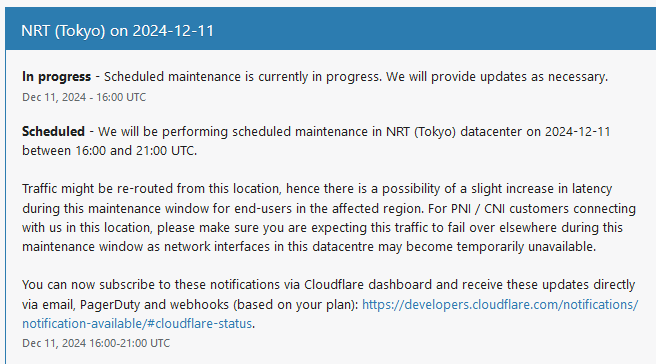Image resolution: width=656 pixels, height=364 pixels.
Task: Click the text (based on your plan):
Action: click(x=296, y=304)
